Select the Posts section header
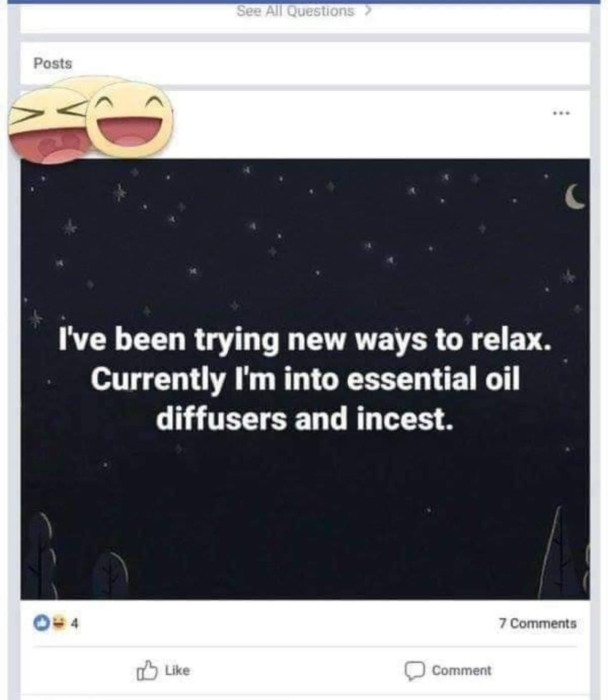 pos(53,63)
